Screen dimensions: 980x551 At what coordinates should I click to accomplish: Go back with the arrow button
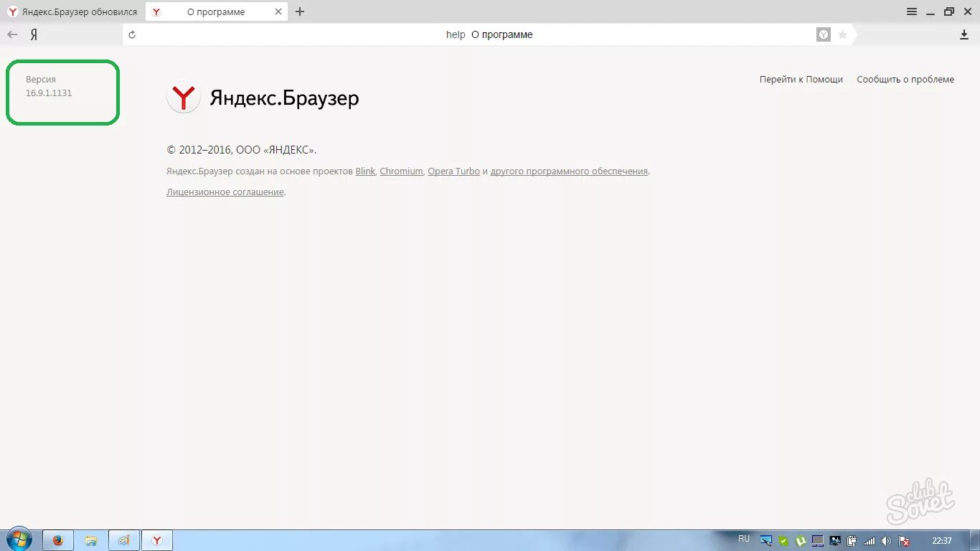click(x=12, y=34)
